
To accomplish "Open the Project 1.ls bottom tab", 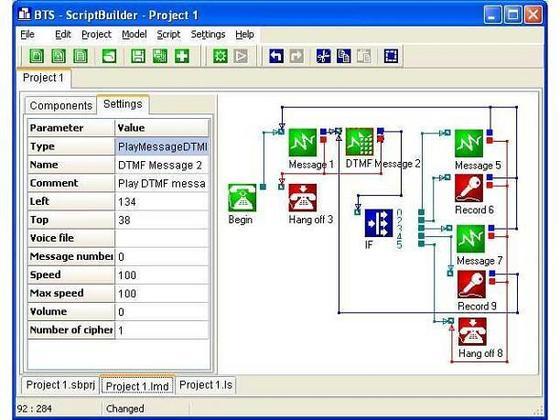I will pos(206,385).
